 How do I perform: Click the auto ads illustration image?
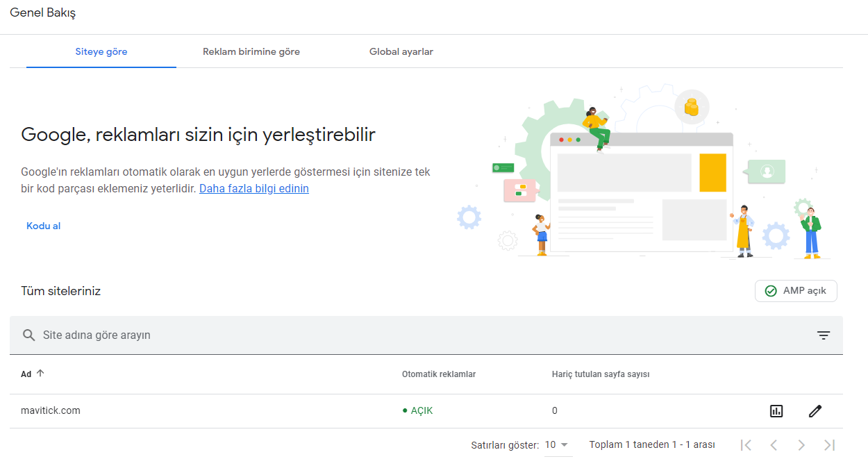[x=643, y=173]
